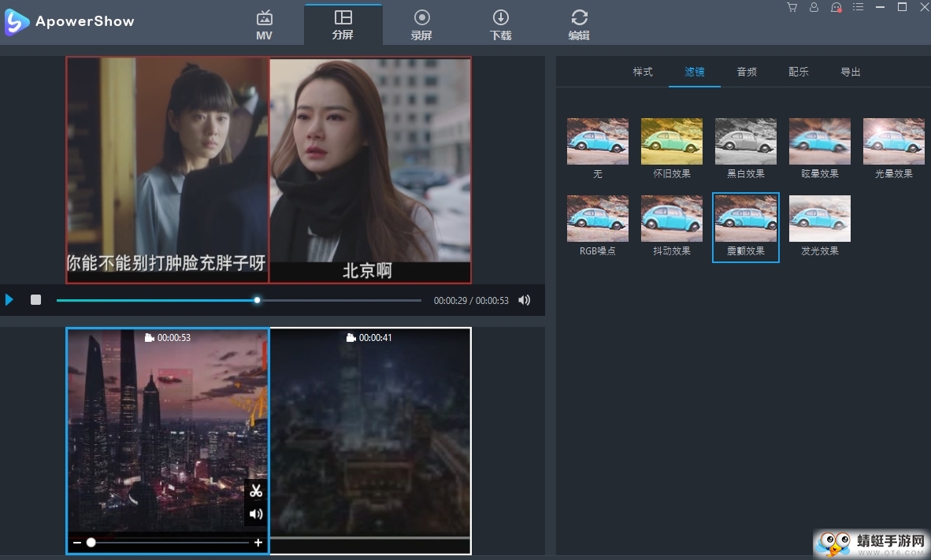The height and width of the screenshot is (560, 931).
Task: Click the first clip's zoom slider
Action: coord(168,542)
